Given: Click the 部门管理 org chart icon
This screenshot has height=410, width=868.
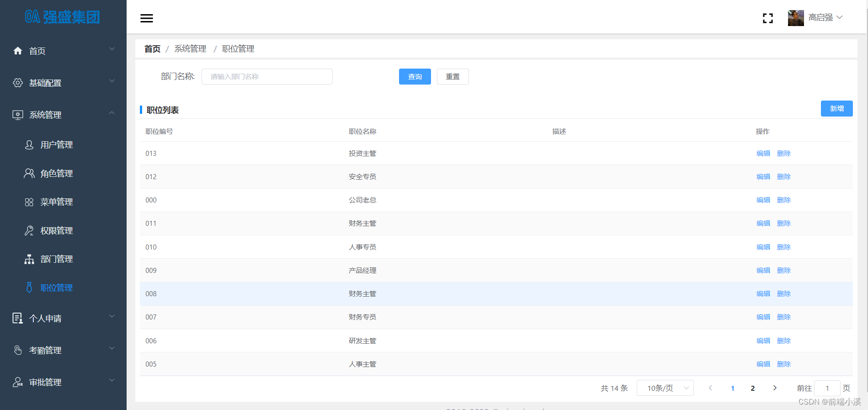Looking at the screenshot, I should [x=29, y=259].
